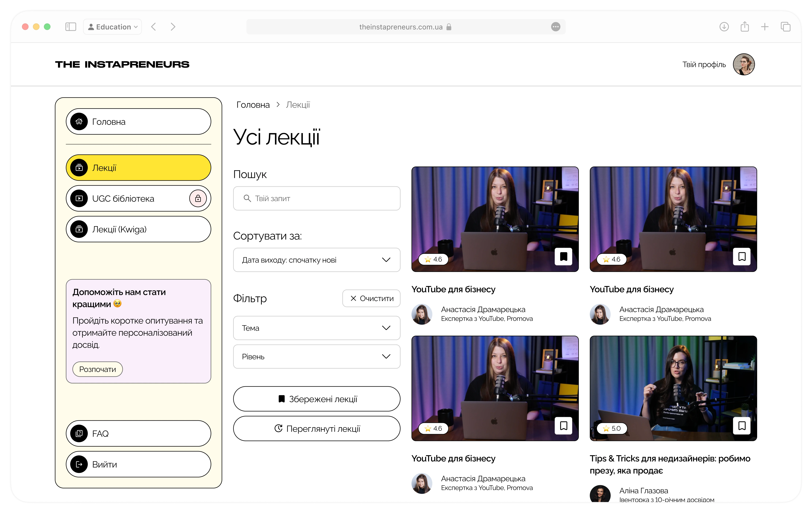Open the Сортувати за date dropdown

point(317,260)
